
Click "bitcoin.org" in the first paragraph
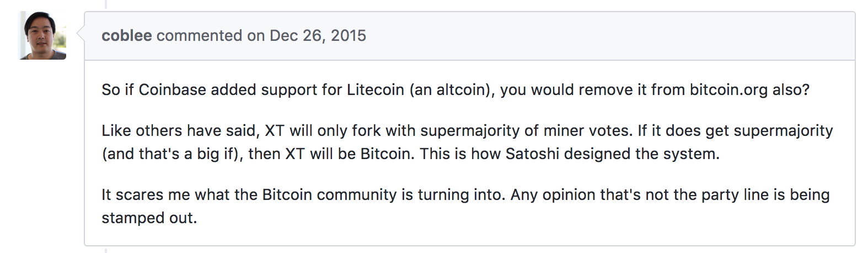click(x=728, y=89)
